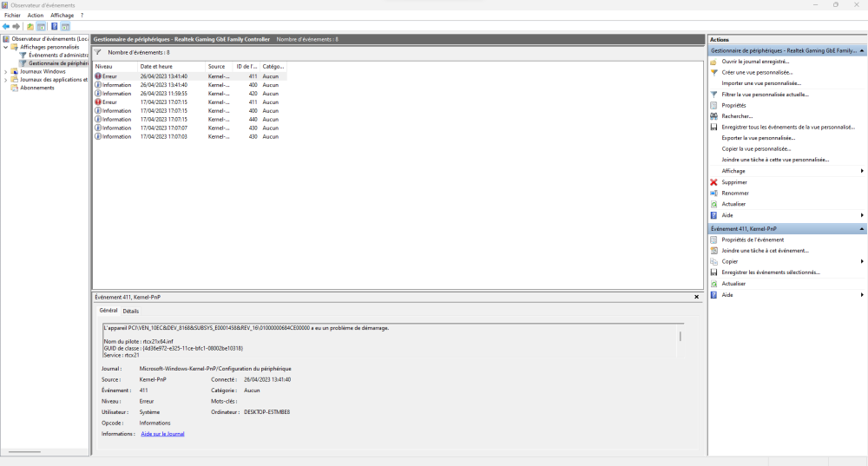
Task: Click 'Joindre une tâche à cette vue personnalisée...'
Action: click(775, 160)
